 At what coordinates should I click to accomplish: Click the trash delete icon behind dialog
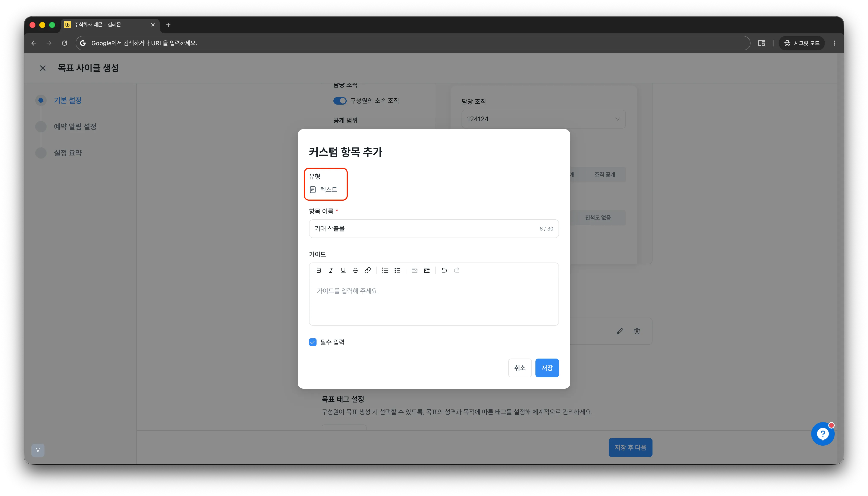pos(637,331)
